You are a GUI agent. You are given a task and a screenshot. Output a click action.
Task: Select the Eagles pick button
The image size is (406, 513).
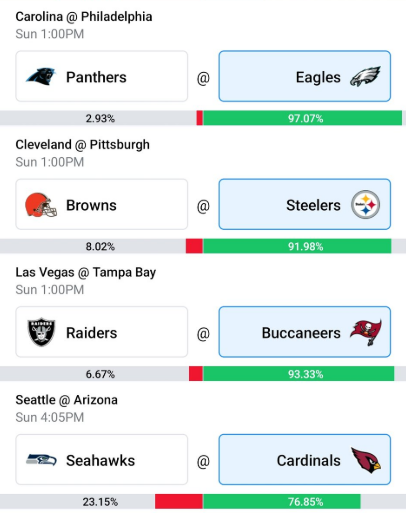pyautogui.click(x=305, y=76)
